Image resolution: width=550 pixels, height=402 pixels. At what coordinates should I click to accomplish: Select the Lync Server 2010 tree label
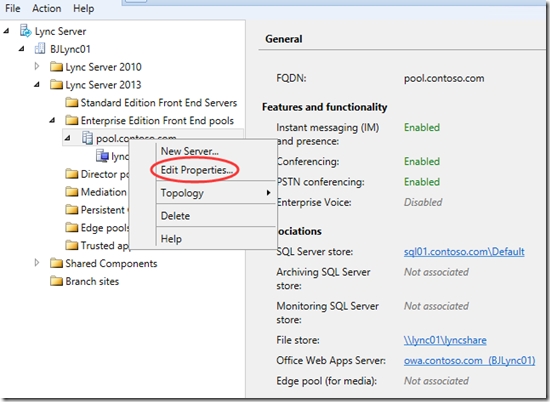[103, 67]
